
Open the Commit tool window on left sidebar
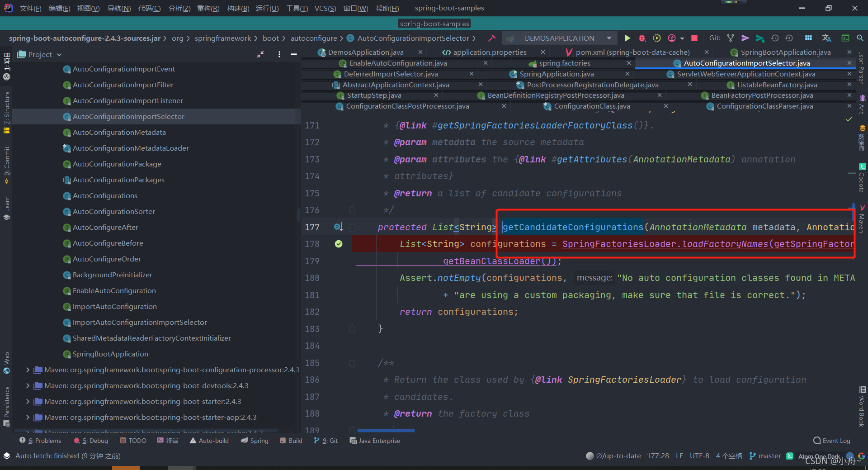pyautogui.click(x=6, y=165)
